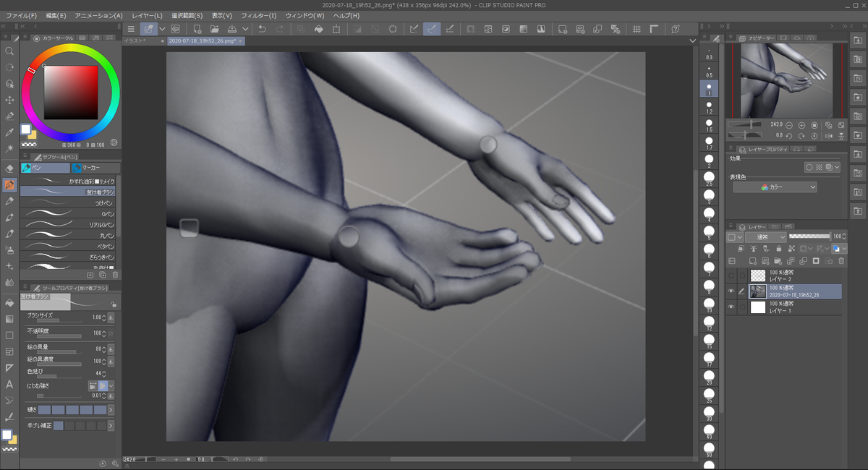Select the Eraser tool
The height and width of the screenshot is (470, 868).
click(x=9, y=168)
